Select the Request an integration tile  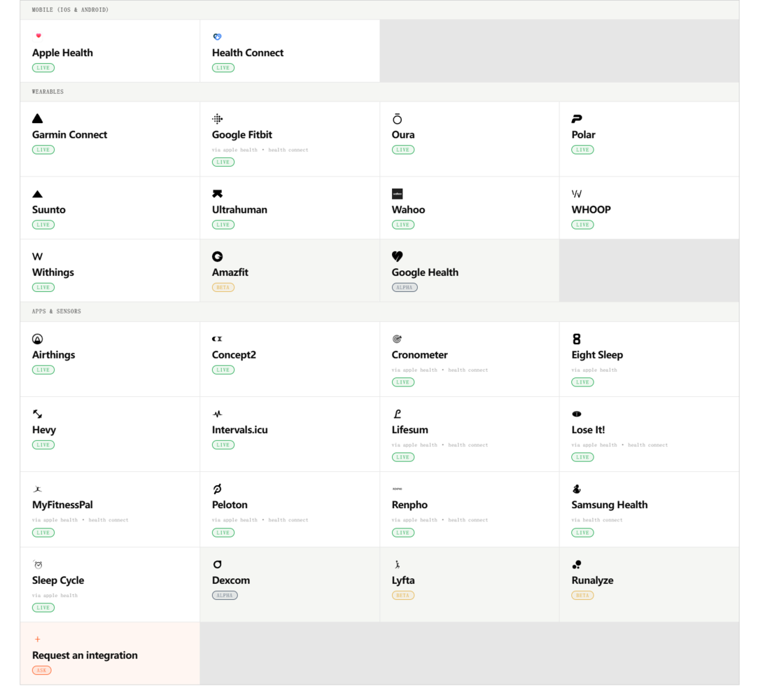click(x=110, y=654)
